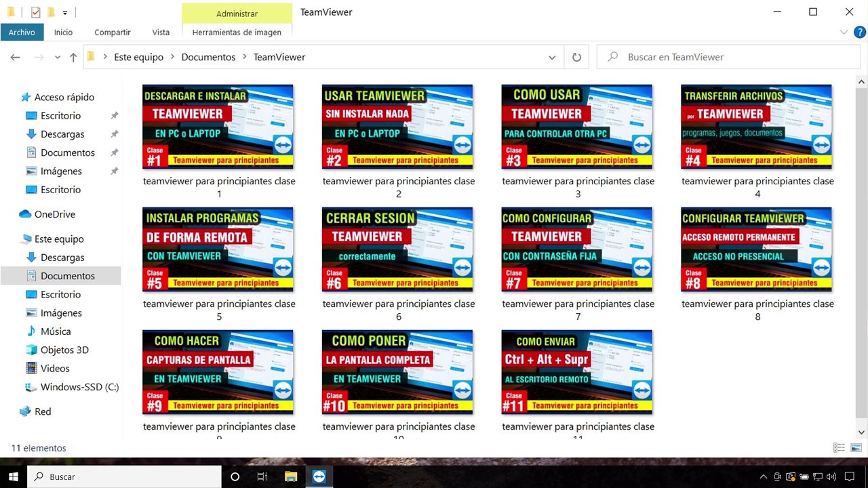868x488 pixels.
Task: Open TeamViewer taskbar icon
Action: pos(319,476)
